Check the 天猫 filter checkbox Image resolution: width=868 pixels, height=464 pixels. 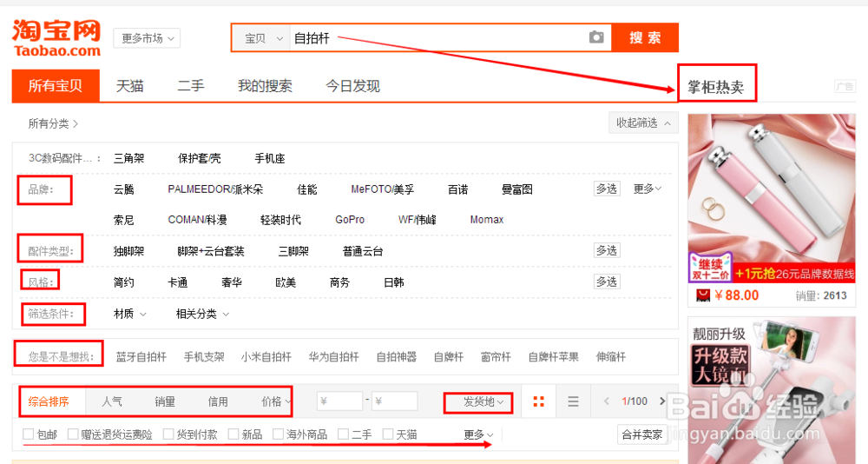click(388, 434)
